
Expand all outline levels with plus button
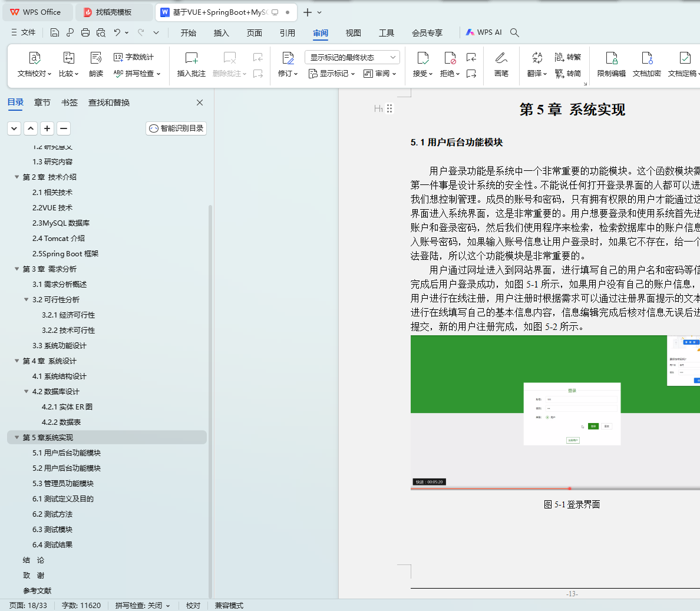47,128
